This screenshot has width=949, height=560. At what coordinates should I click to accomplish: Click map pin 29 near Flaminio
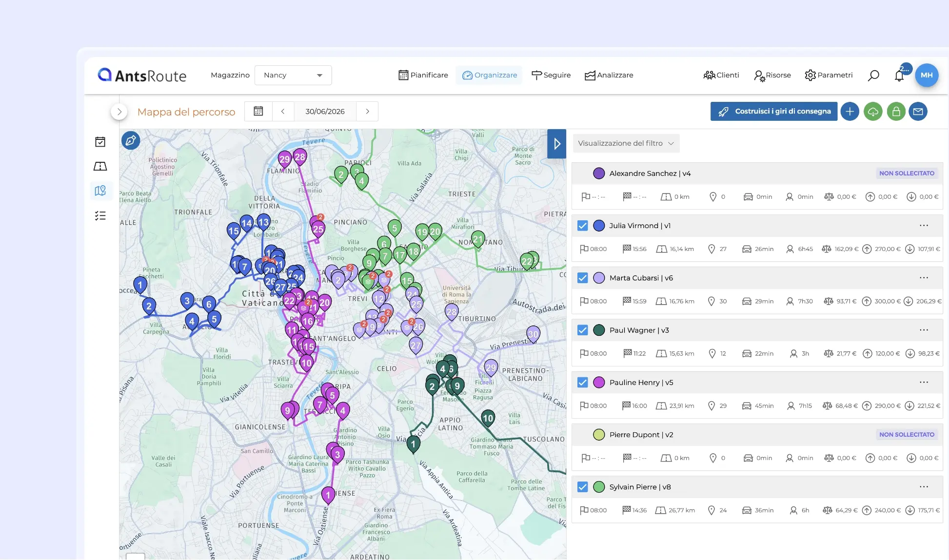pos(284,159)
